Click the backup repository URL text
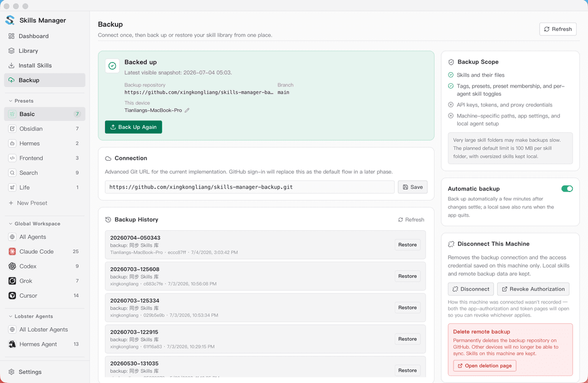 coord(199,92)
